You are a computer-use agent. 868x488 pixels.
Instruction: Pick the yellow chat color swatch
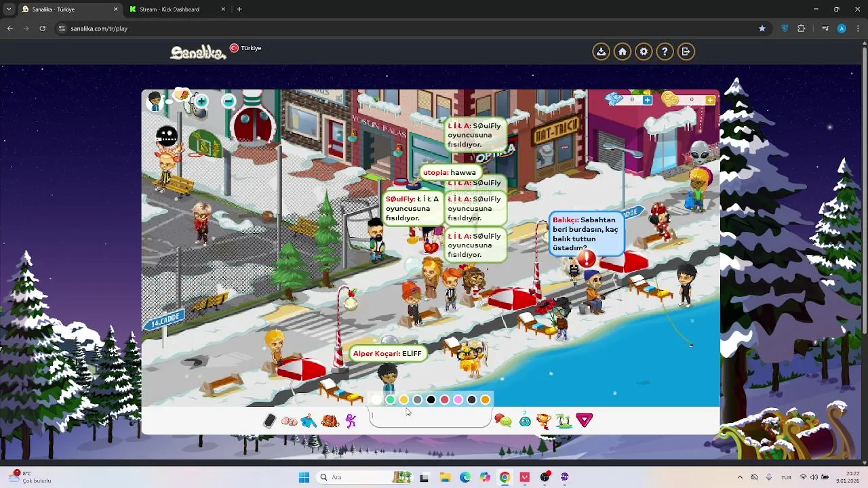(x=403, y=400)
